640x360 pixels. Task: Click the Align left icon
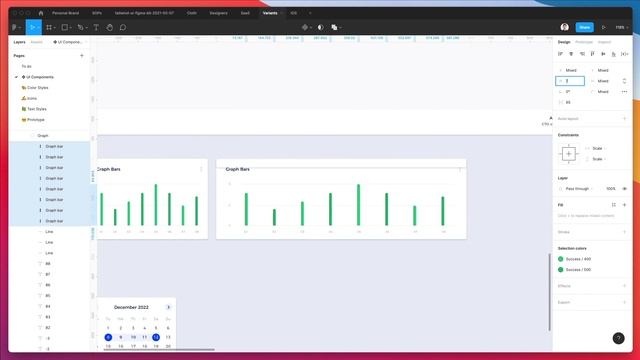[560, 54]
